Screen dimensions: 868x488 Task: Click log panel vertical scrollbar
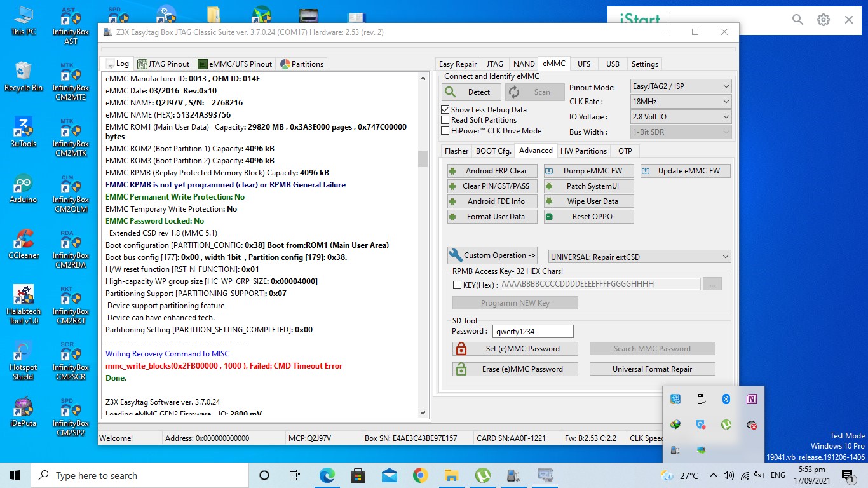coord(423,245)
